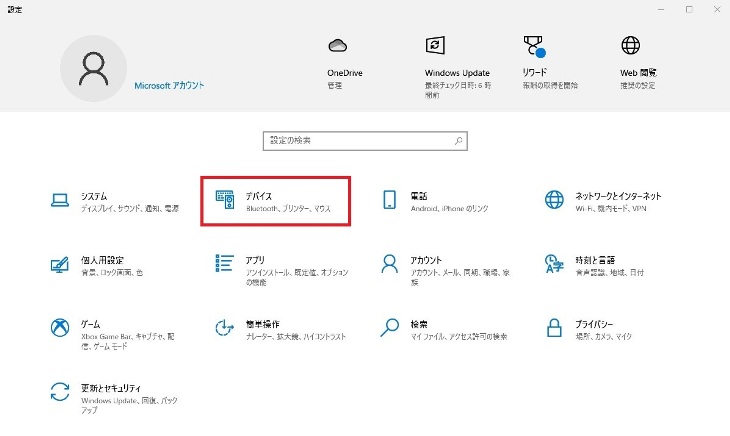
Task: Click the ゲーム Xbox icon
Action: tap(60, 328)
